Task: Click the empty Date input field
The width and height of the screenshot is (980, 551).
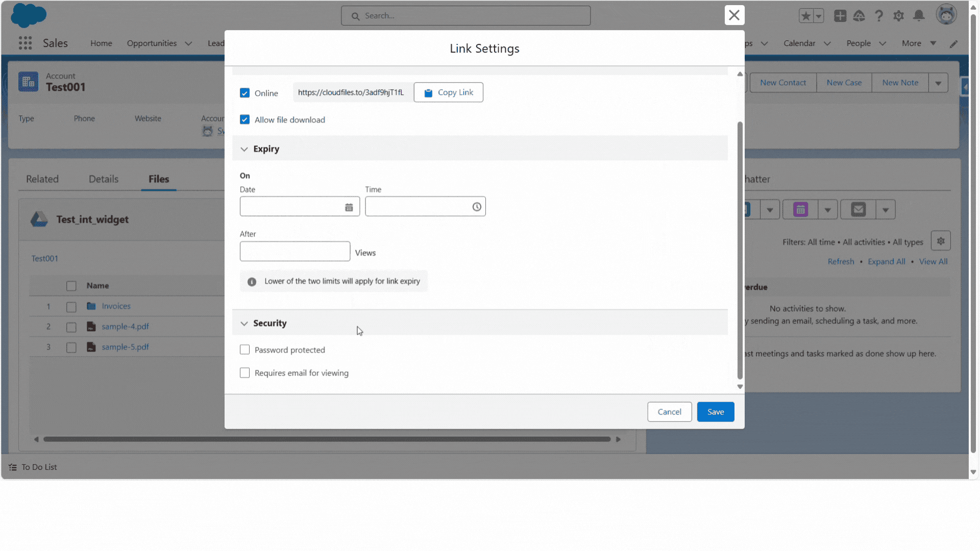Action: click(291, 206)
